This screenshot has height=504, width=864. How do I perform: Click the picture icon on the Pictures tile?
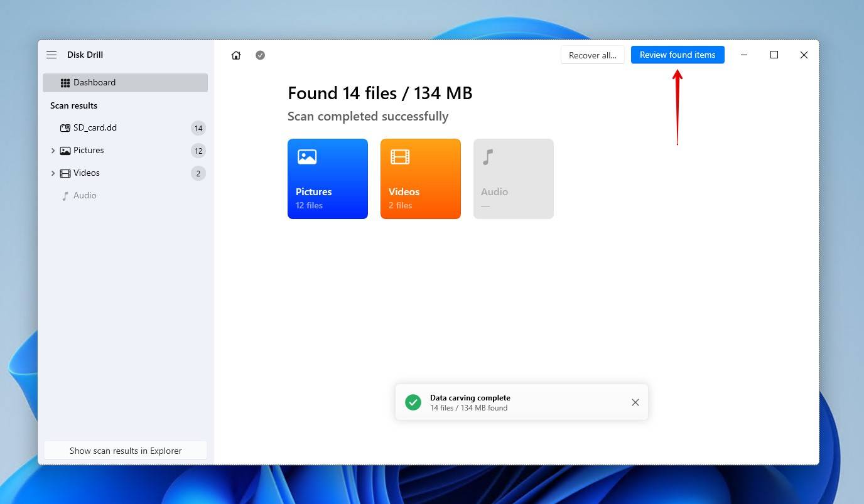tap(307, 157)
